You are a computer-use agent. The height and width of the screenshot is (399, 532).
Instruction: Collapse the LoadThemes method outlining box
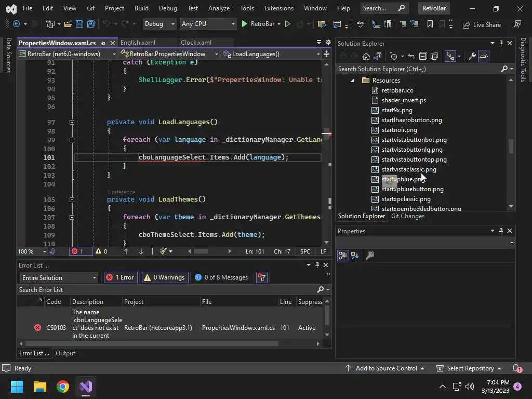pyautogui.click(x=72, y=200)
